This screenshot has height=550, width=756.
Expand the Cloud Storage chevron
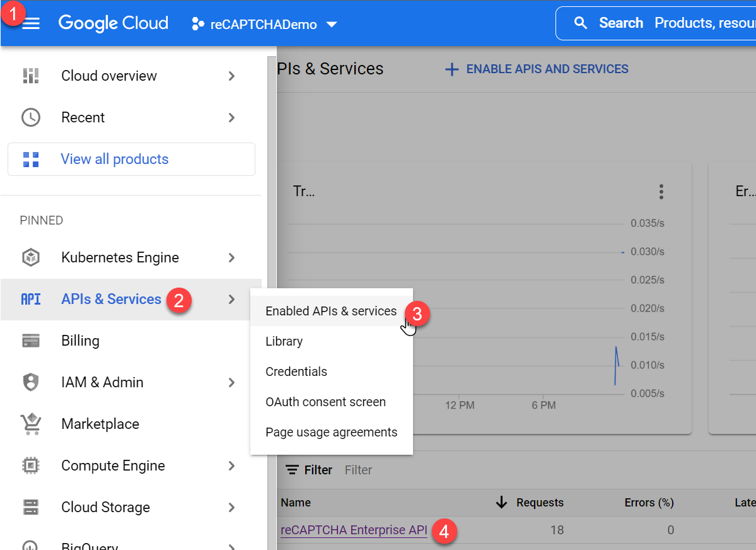[232, 508]
